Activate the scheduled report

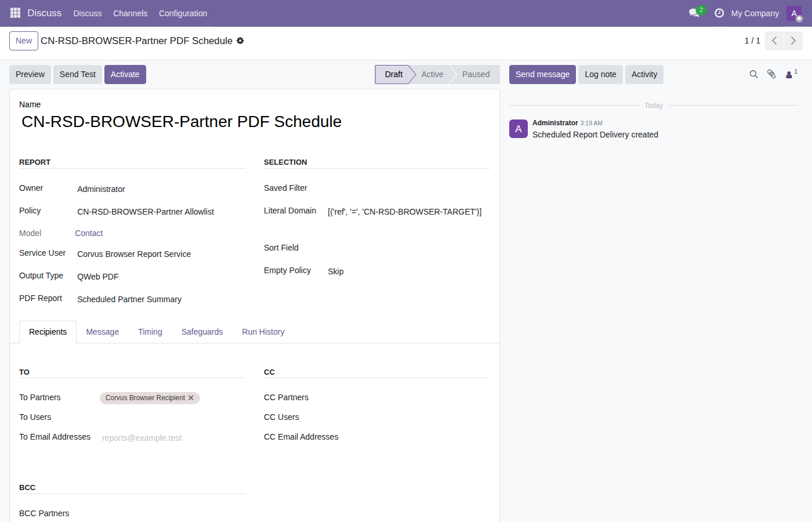[125, 74]
